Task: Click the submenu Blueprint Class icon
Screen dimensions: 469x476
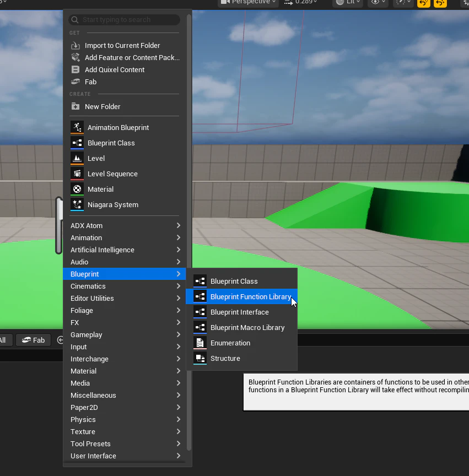Action: pyautogui.click(x=200, y=281)
